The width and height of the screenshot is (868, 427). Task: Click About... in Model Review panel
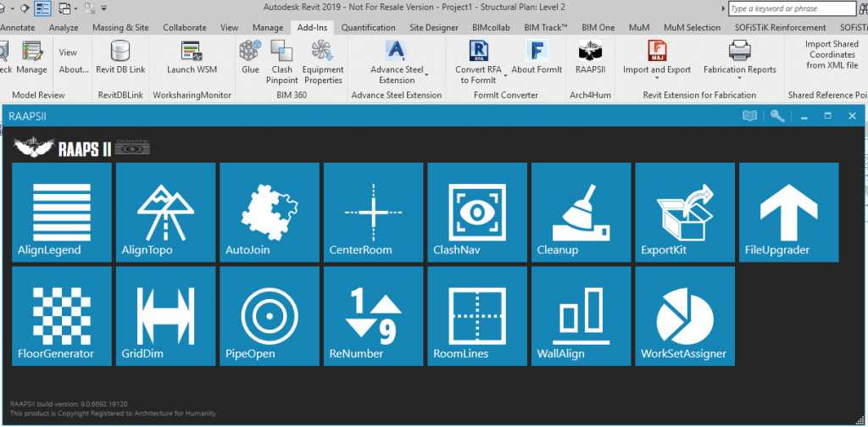[74, 69]
